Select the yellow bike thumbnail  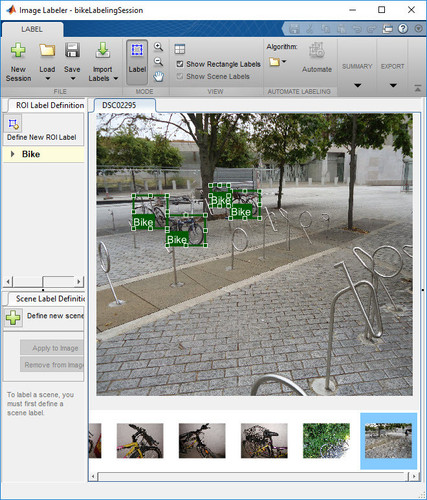tap(140, 441)
